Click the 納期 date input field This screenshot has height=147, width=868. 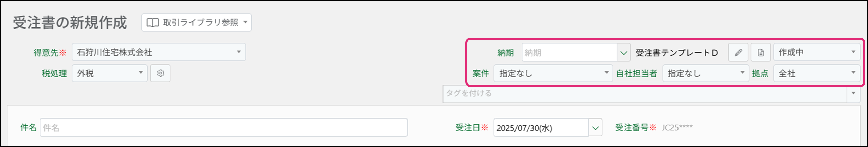coord(569,53)
